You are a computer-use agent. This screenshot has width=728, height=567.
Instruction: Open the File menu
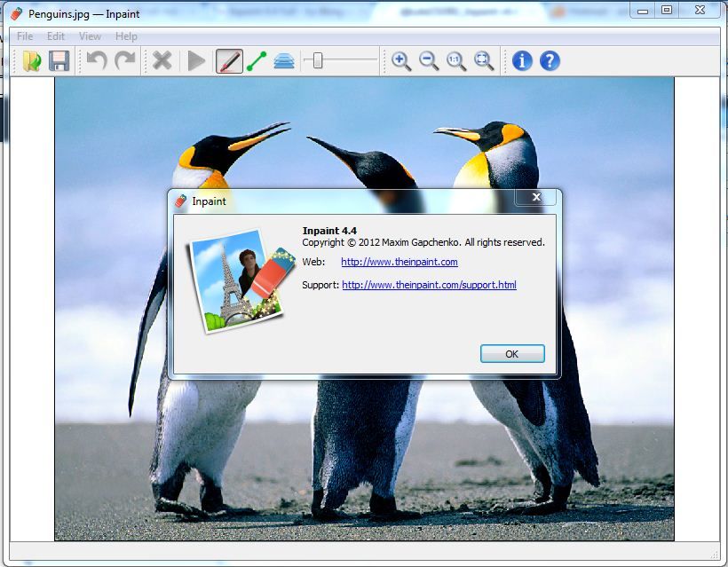tap(24, 36)
